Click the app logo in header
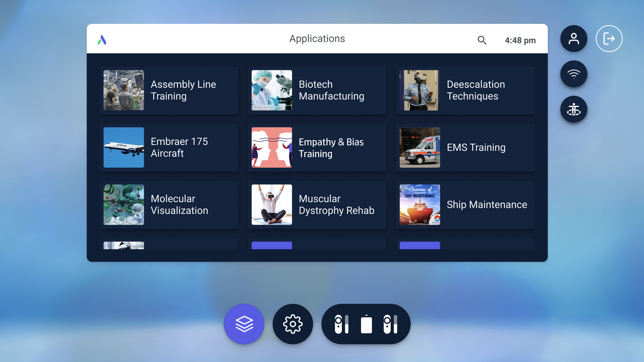This screenshot has height=362, width=644. click(102, 40)
